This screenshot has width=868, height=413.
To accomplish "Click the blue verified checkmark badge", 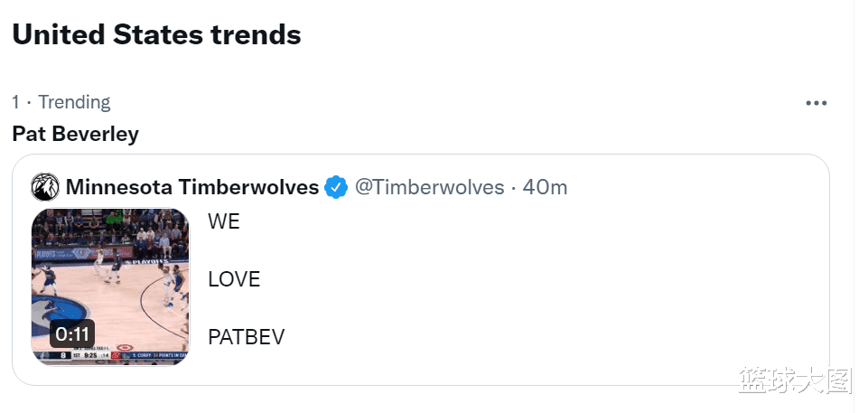I will pyautogui.click(x=335, y=187).
